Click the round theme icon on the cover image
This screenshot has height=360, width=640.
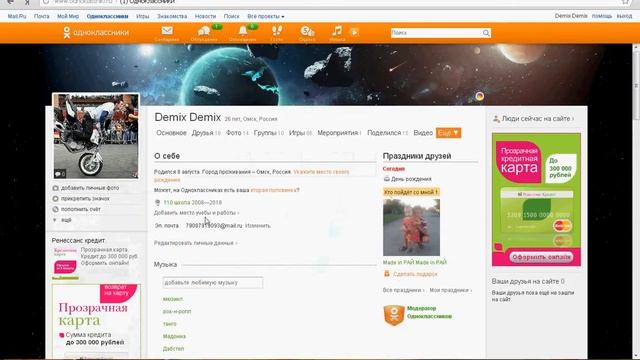pyautogui.click(x=480, y=96)
